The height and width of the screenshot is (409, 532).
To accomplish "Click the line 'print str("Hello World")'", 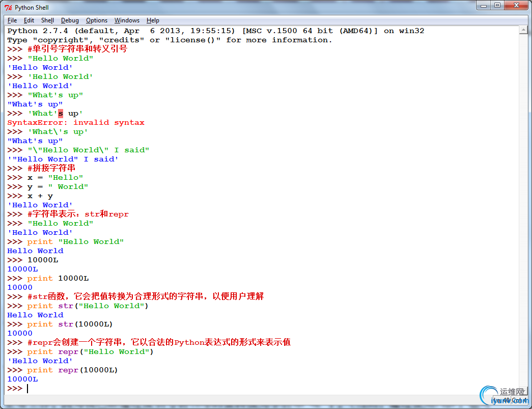I will (88, 306).
